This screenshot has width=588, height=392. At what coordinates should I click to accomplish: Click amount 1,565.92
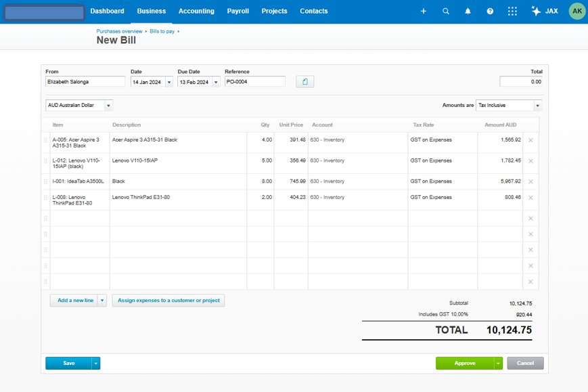[x=500, y=143]
